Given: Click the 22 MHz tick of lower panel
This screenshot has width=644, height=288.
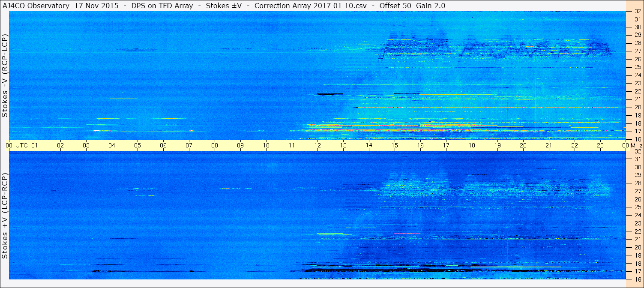Looking at the screenshot, I should click(638, 231).
